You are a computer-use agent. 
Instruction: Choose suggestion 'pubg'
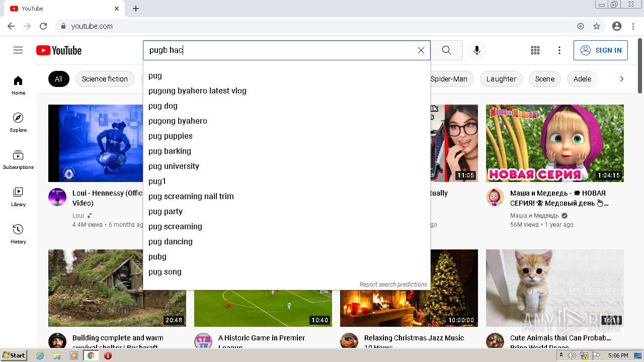(x=287, y=256)
